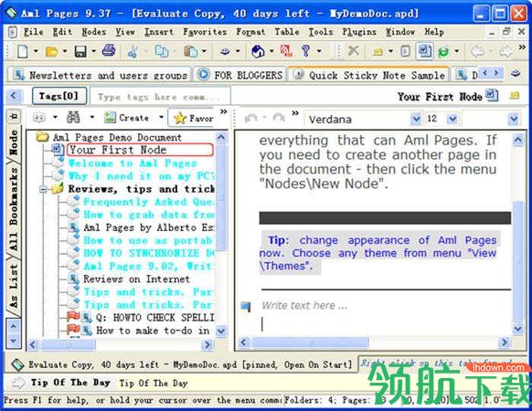The image size is (532, 411).
Task: Click the help question mark icon
Action: [x=305, y=51]
